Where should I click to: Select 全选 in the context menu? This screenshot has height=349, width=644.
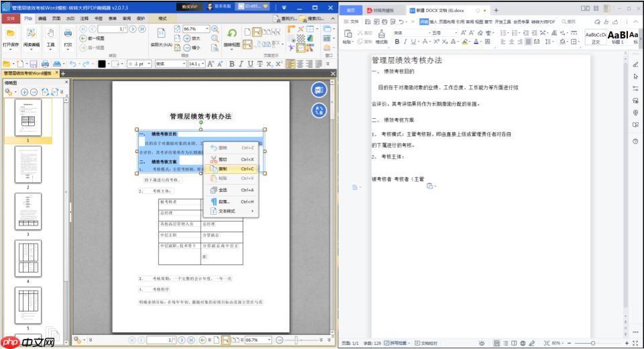click(x=232, y=191)
